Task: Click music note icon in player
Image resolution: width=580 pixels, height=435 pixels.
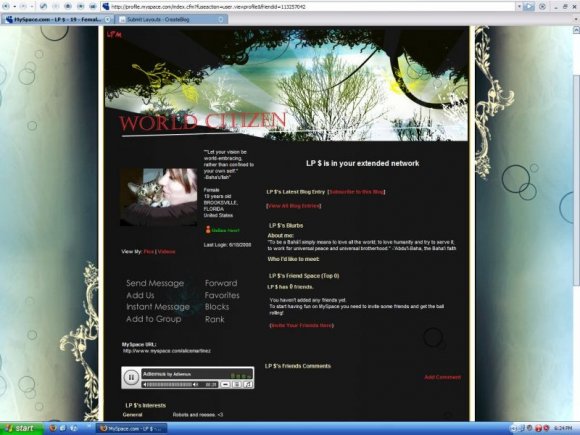Action: tap(248, 385)
